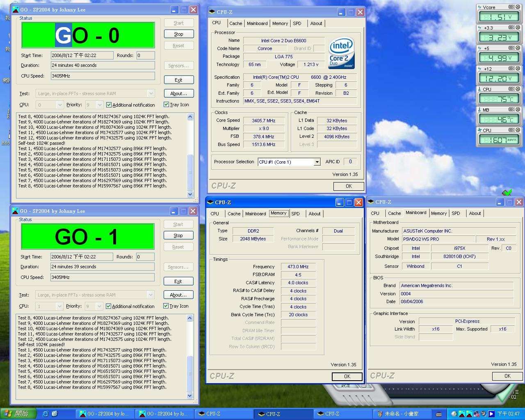Click the first round icon in the system tray
The image size is (525, 420).
(x=454, y=414)
